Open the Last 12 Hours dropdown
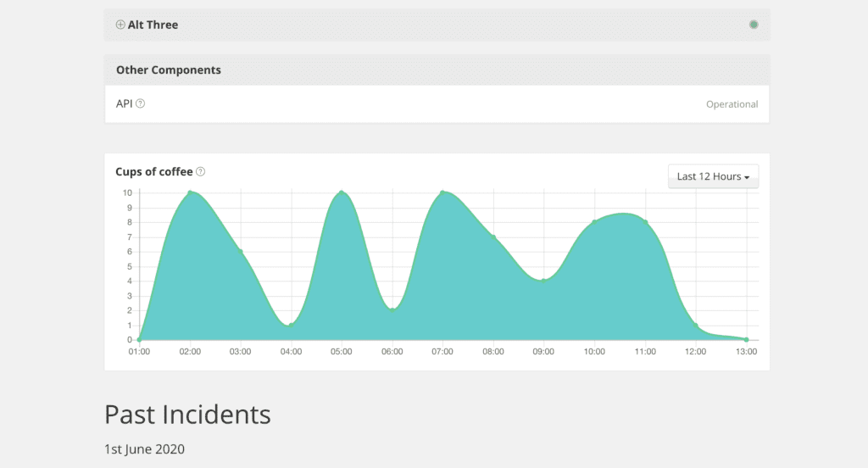The image size is (868, 468). coord(714,176)
